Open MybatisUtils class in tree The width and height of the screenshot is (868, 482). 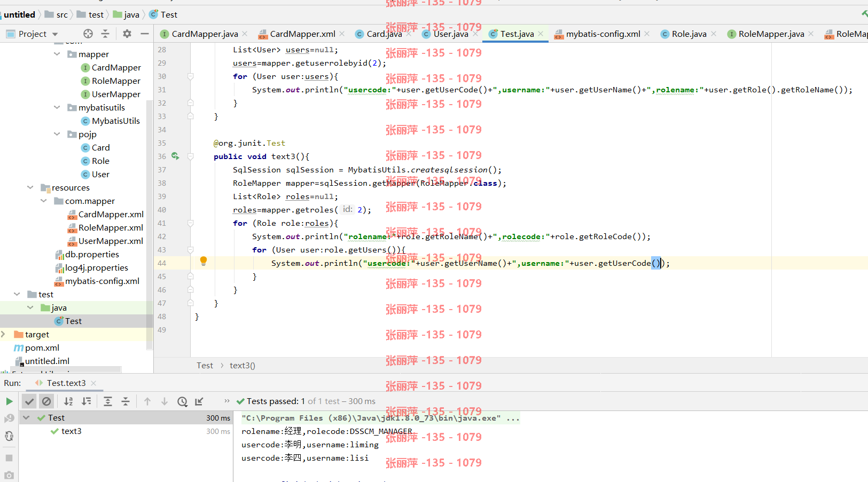pos(111,121)
